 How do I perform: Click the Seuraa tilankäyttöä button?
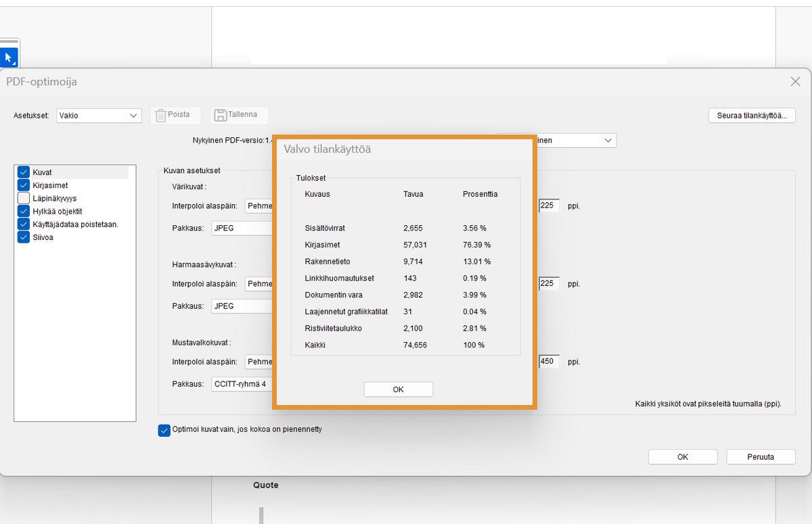pyautogui.click(x=752, y=116)
